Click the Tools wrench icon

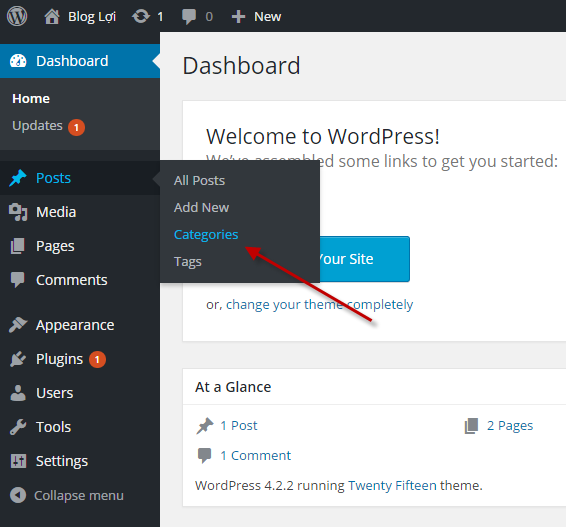tap(18, 427)
